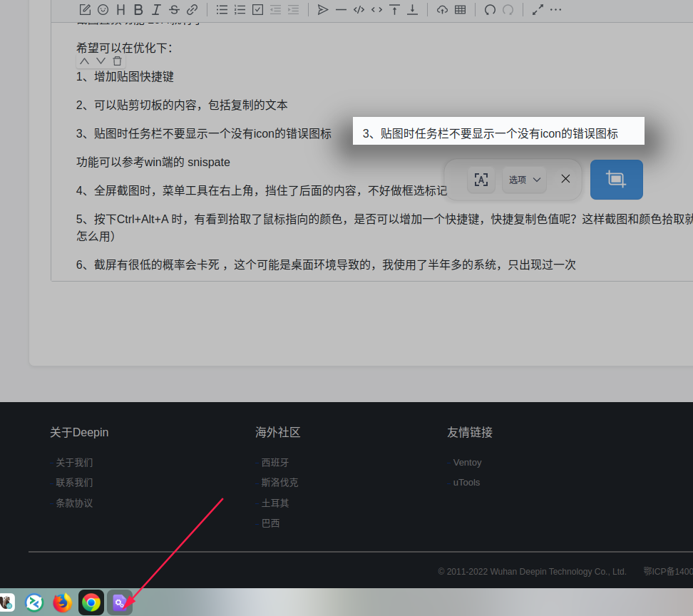Viewport: 693px width, 616px height.
Task: Click the Heading (H) toolbar icon
Action: pyautogui.click(x=120, y=9)
